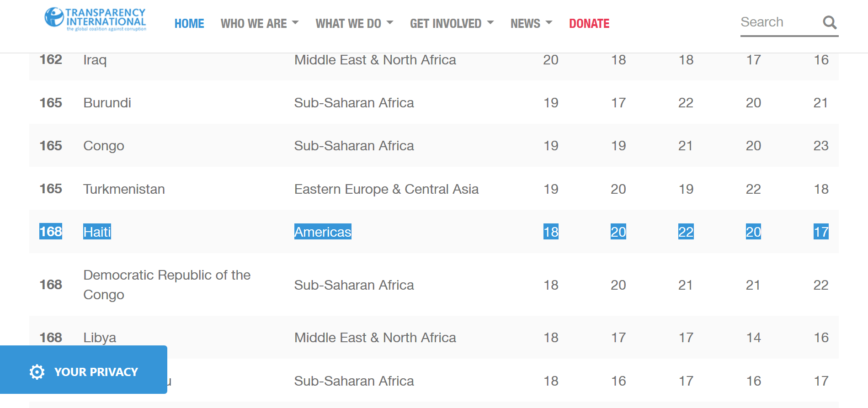Click the Your Privacy gear icon

click(37, 372)
